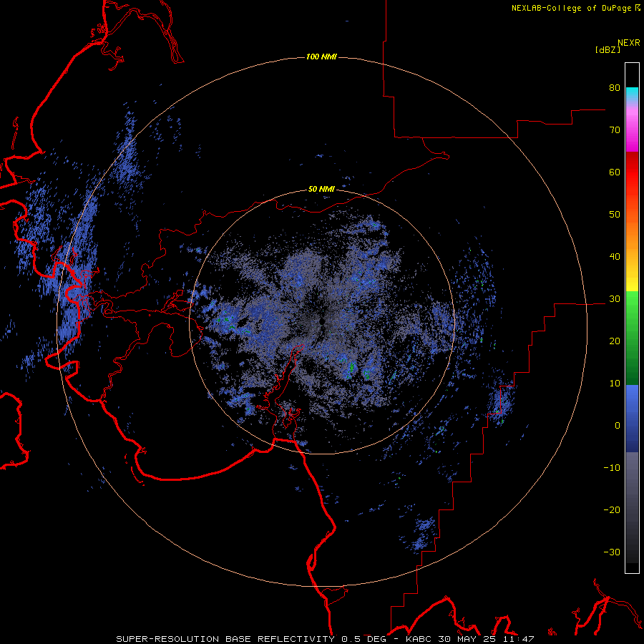Select the 10 dBZ scale value

[x=615, y=384]
